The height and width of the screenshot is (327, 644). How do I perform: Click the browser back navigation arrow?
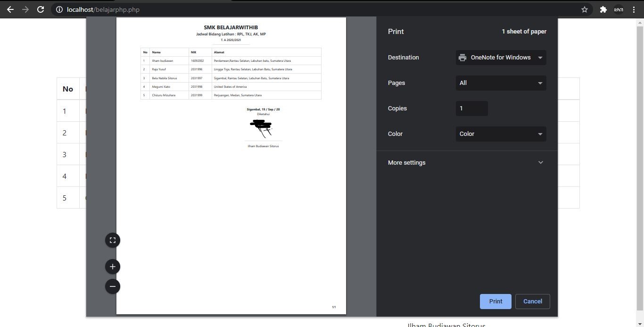10,9
